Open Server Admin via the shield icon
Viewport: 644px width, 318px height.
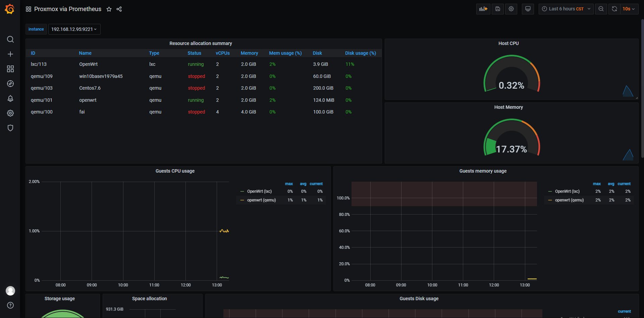pyautogui.click(x=10, y=128)
